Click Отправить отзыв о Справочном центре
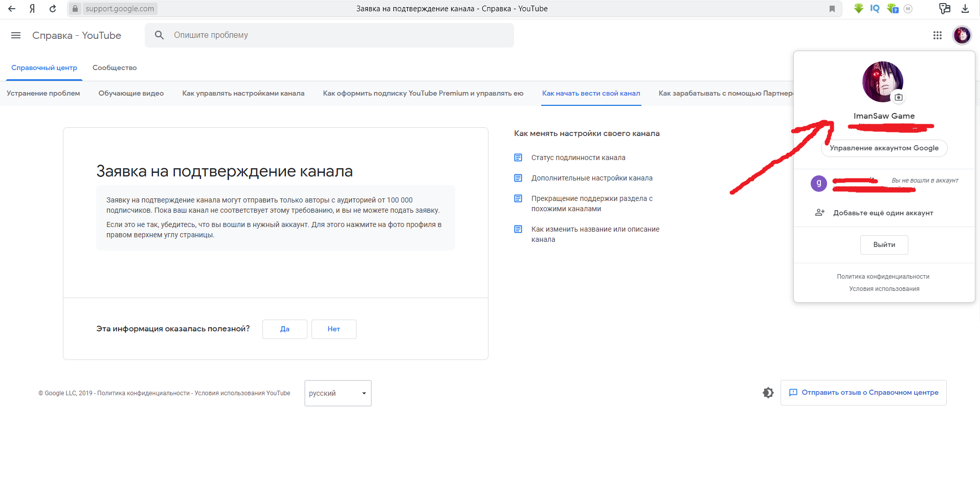Image resolution: width=980 pixels, height=496 pixels. pyautogui.click(x=863, y=393)
